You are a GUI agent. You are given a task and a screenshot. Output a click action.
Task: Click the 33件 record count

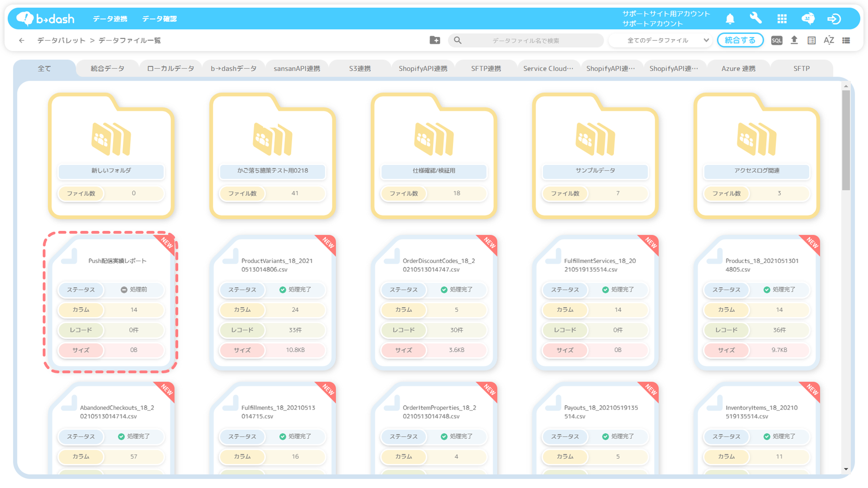pos(295,330)
